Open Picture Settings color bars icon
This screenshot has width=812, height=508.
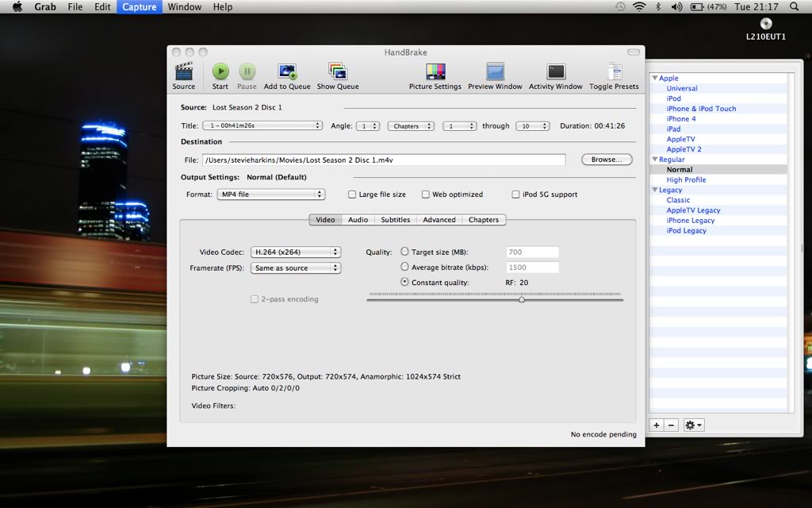[435, 71]
